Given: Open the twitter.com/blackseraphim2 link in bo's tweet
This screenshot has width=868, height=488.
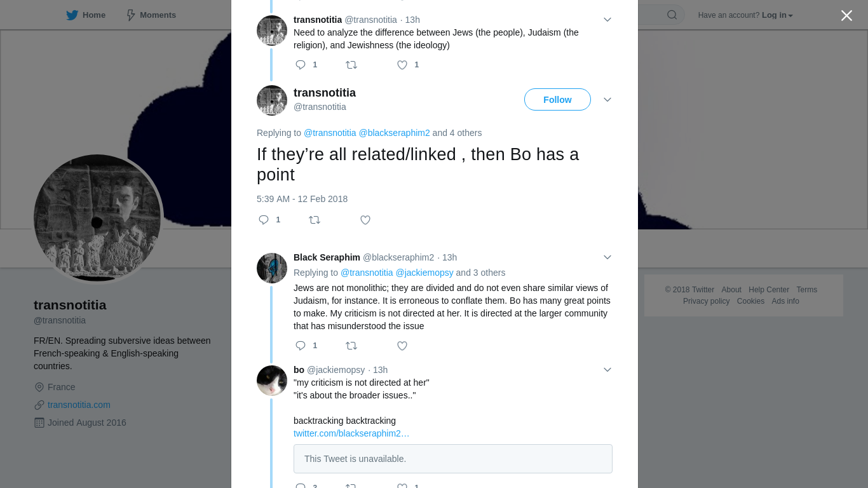Looking at the screenshot, I should tap(351, 433).
